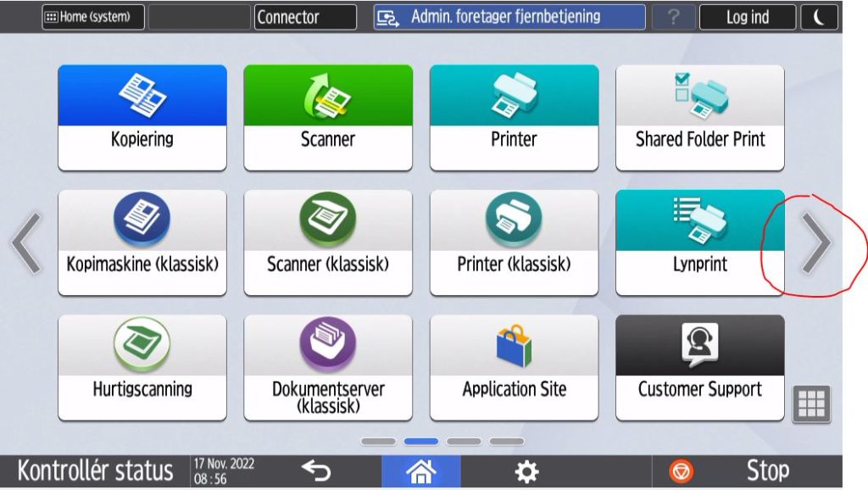
Task: Start Hurtigscanning app
Action: (x=142, y=368)
